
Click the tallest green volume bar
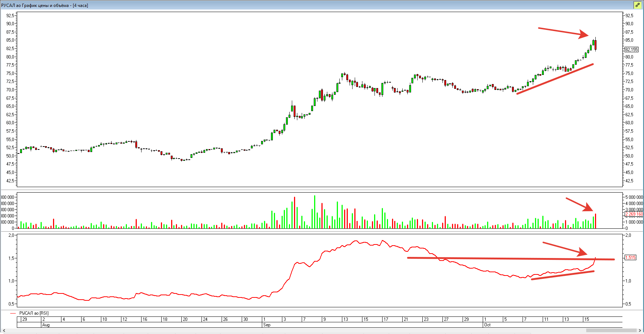pos(315,212)
